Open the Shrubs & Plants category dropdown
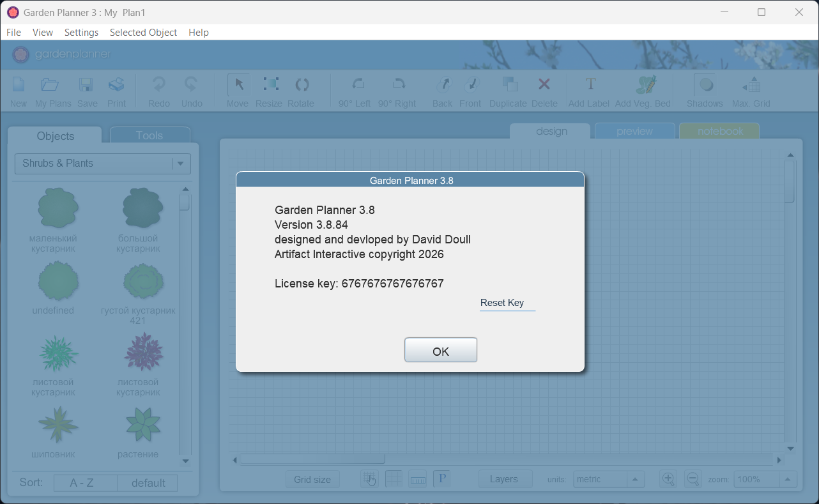 coord(103,164)
